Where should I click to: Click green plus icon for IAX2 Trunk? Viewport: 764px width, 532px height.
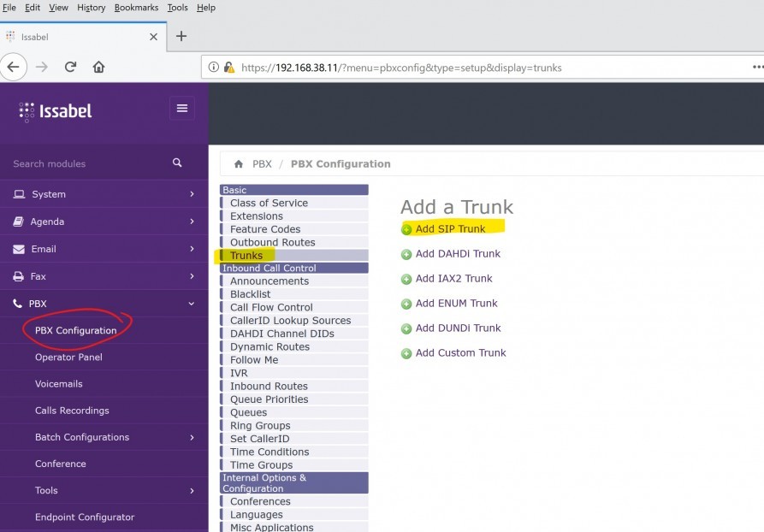pyautogui.click(x=406, y=279)
